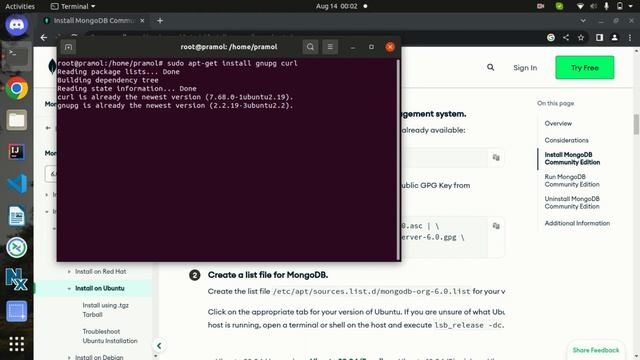Jump to Run MongoDB Community Edition
The image size is (640, 360).
pyautogui.click(x=571, y=180)
